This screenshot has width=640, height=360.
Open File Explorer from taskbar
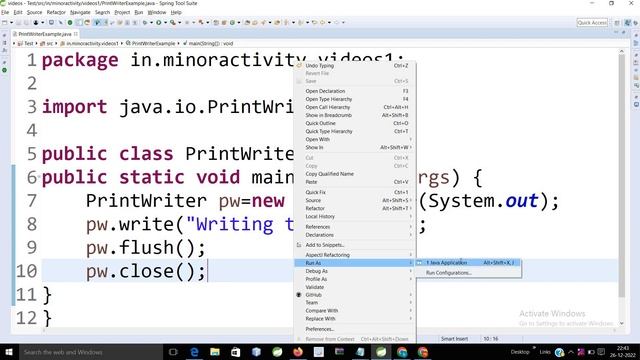coord(215,352)
